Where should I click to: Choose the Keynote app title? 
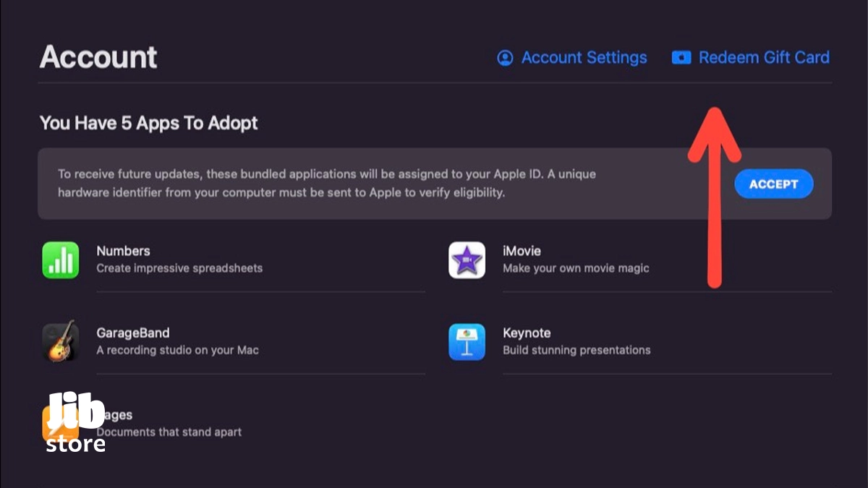pos(527,333)
